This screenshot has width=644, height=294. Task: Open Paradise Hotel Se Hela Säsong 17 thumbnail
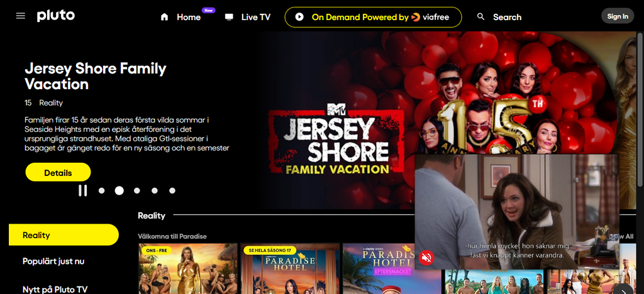click(290, 269)
